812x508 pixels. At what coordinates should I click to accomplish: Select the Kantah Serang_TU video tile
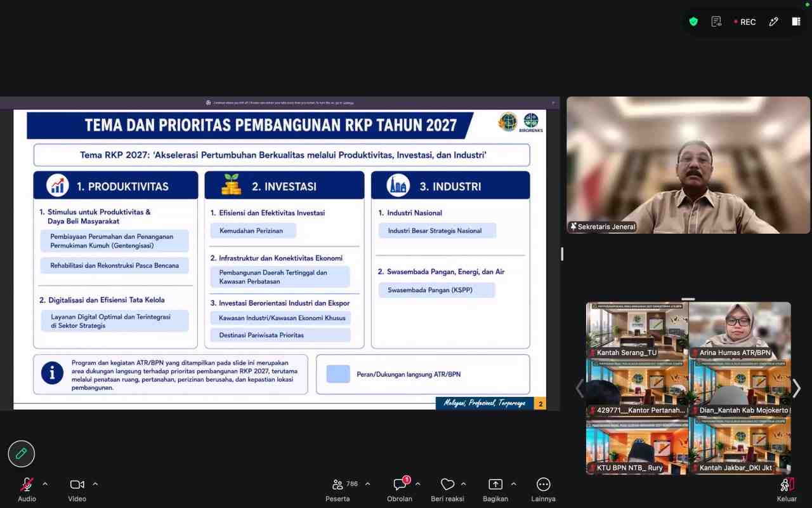tap(637, 331)
